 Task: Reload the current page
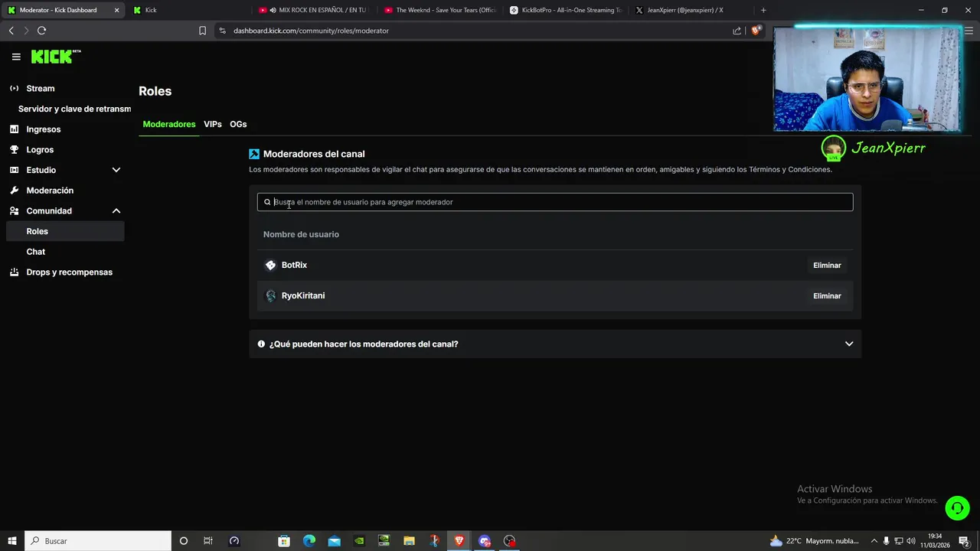41,31
